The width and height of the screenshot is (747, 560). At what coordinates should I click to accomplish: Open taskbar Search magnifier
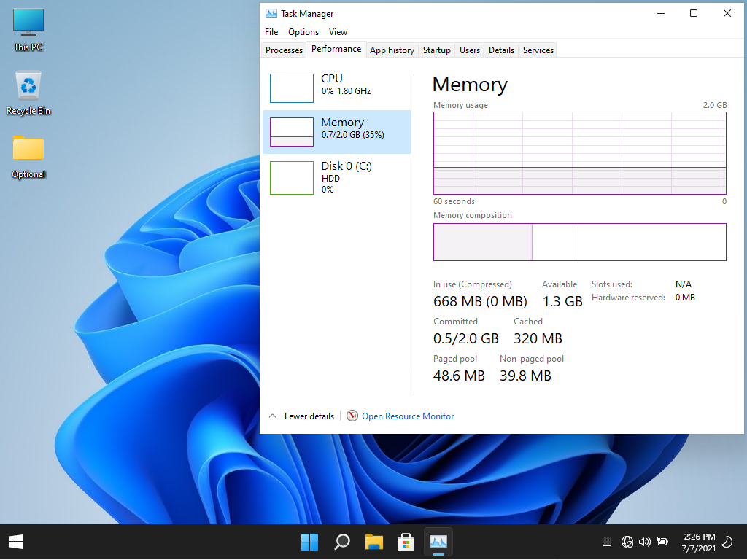coord(342,542)
